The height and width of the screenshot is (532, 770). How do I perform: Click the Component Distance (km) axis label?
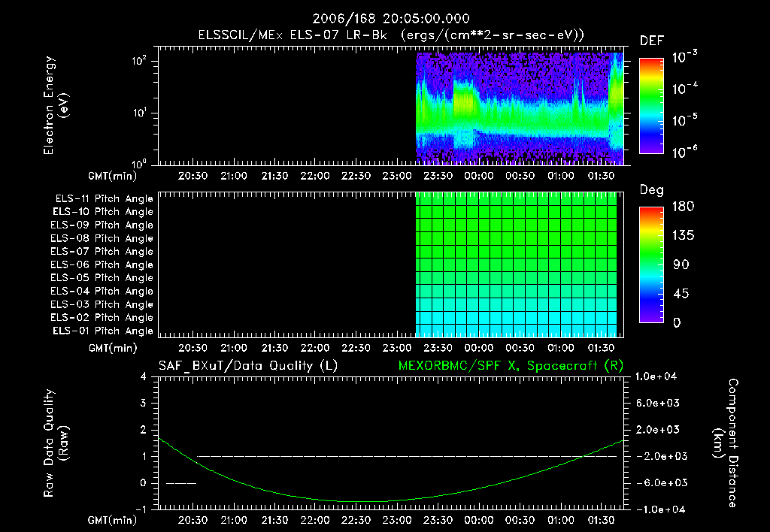click(x=726, y=443)
